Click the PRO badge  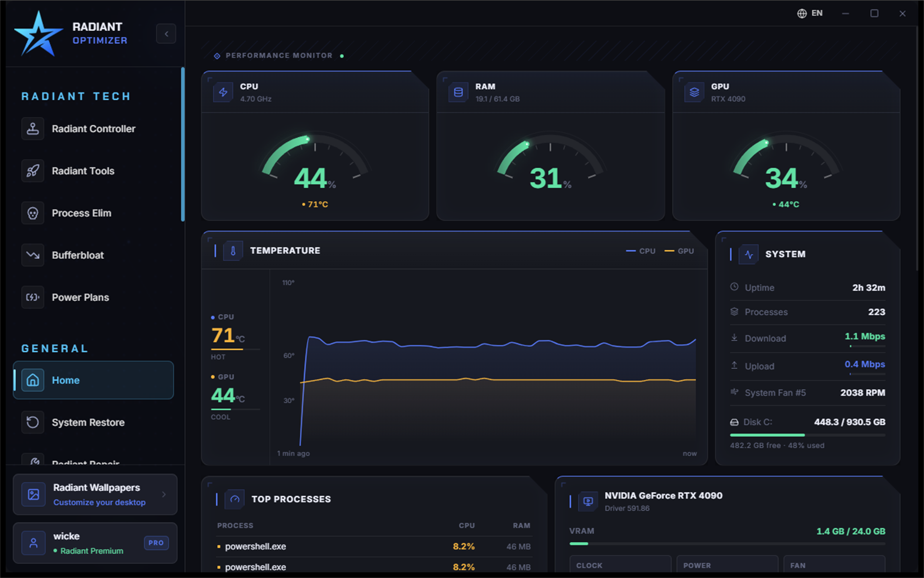pyautogui.click(x=156, y=543)
